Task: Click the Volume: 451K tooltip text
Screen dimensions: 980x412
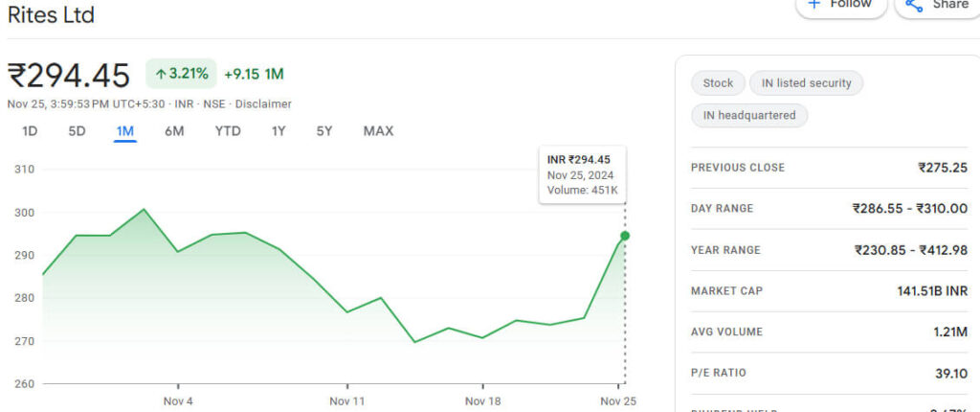Action: [583, 191]
